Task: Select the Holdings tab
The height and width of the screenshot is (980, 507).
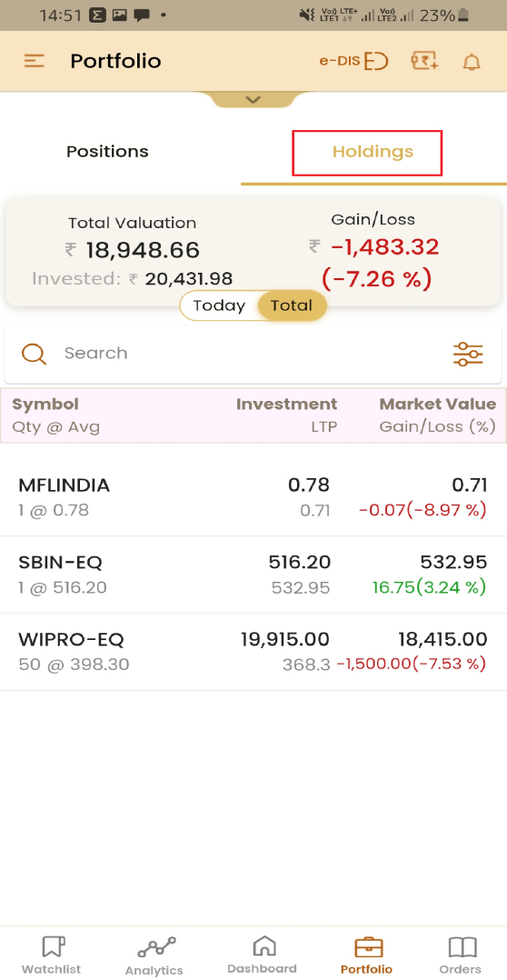Action: [373, 151]
